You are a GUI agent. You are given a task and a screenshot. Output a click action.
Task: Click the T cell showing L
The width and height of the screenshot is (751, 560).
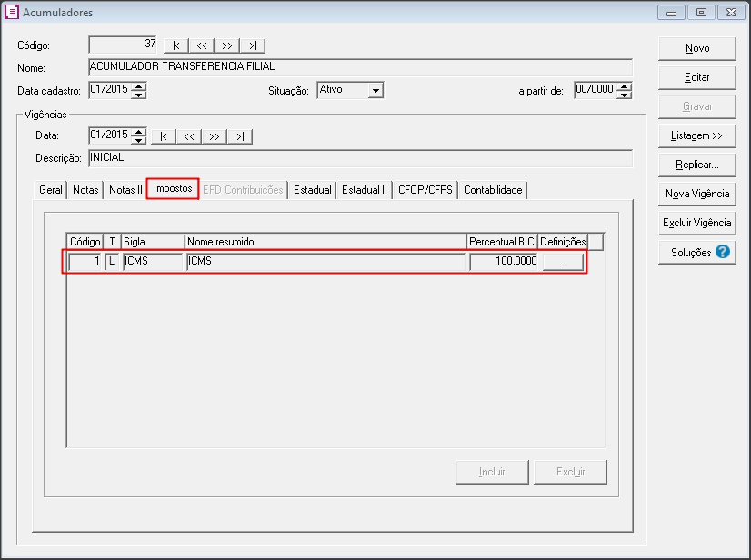coord(112,262)
